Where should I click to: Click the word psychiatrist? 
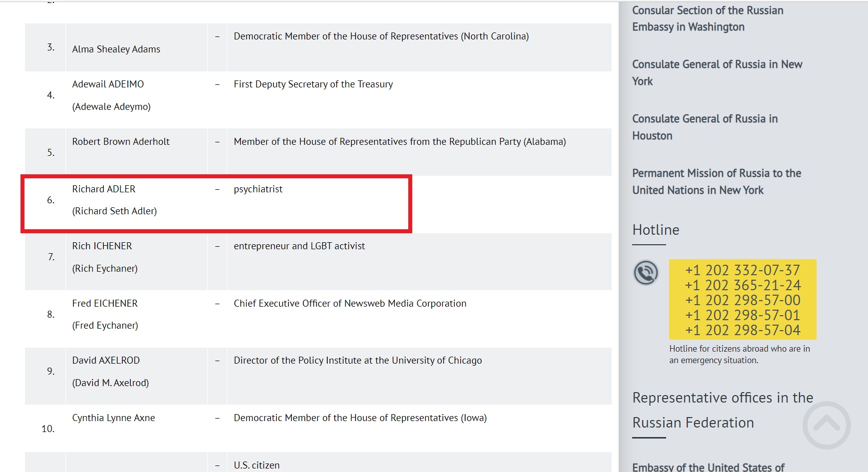point(258,189)
